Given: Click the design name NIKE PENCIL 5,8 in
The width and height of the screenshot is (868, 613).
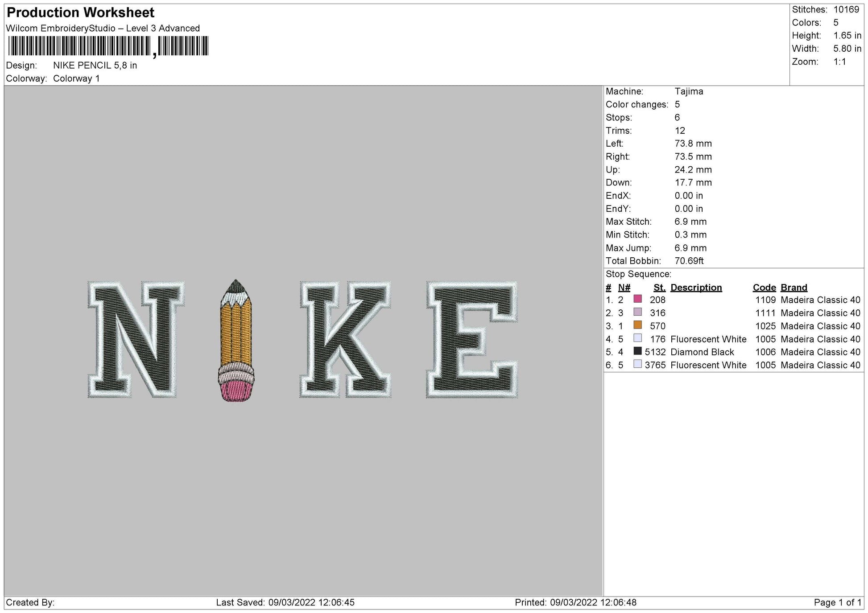Looking at the screenshot, I should tap(95, 65).
